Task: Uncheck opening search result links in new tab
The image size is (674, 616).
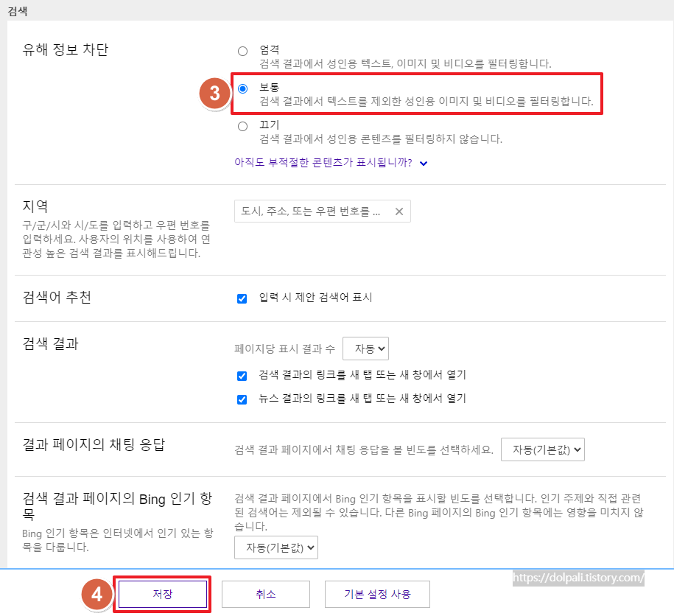Action: coord(242,376)
